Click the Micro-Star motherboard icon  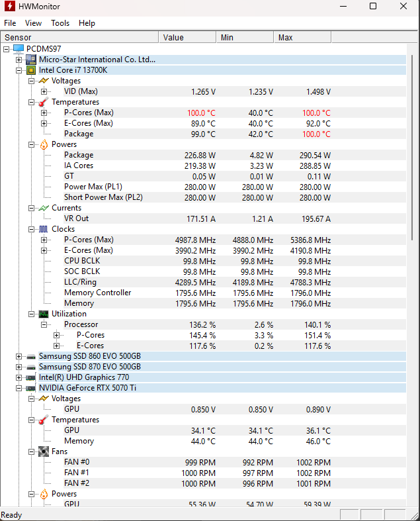(31, 60)
